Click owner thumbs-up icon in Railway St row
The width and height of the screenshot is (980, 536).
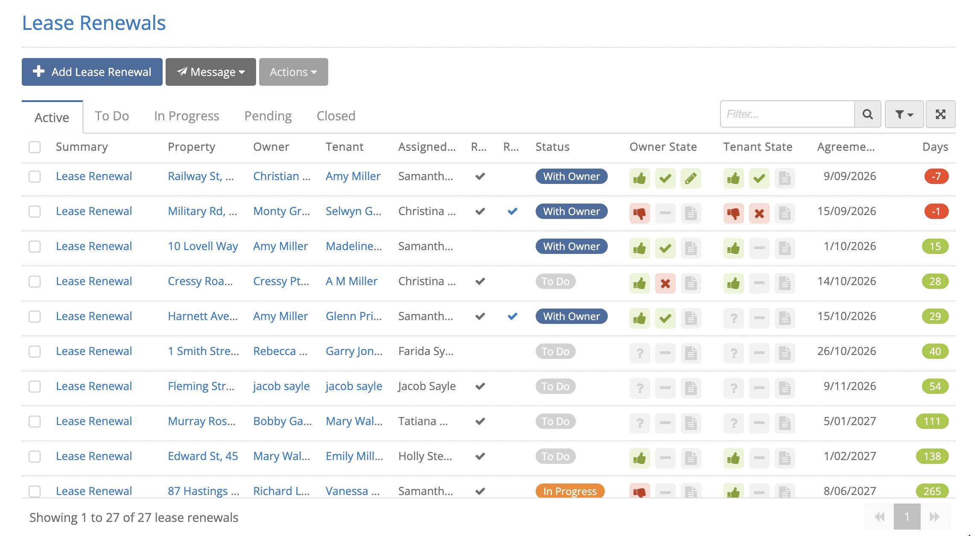[639, 178]
